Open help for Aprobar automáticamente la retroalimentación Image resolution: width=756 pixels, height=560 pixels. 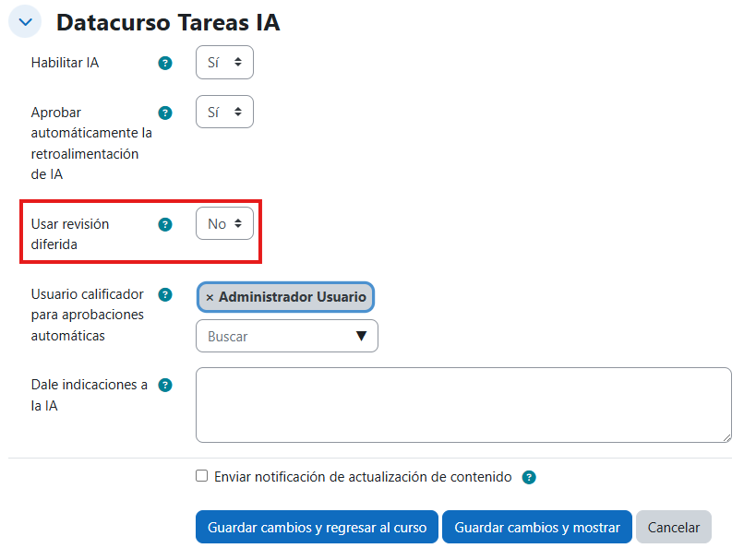pos(165,113)
